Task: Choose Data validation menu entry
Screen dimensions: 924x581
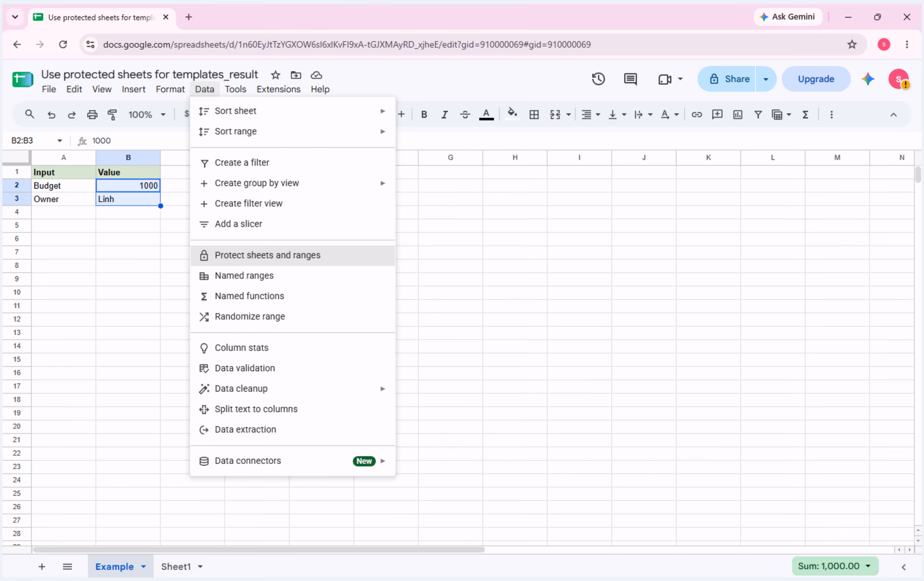Action: (x=293, y=368)
